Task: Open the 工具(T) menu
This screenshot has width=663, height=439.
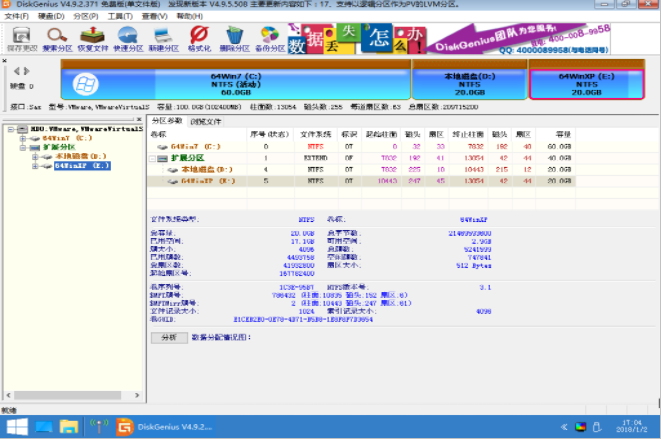Action: coord(120,16)
